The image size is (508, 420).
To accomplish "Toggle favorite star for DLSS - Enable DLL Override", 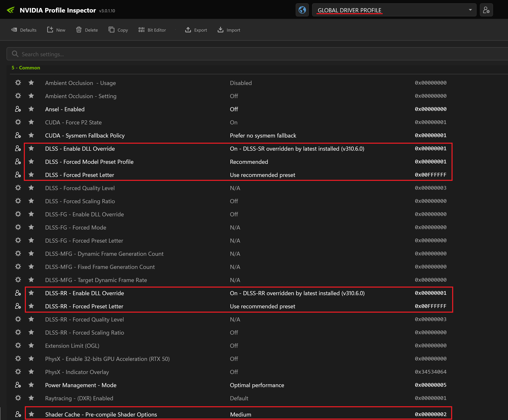I will [31, 148].
